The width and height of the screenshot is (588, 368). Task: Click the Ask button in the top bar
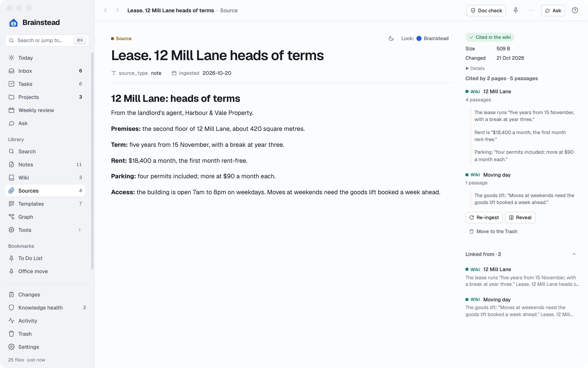pos(553,10)
